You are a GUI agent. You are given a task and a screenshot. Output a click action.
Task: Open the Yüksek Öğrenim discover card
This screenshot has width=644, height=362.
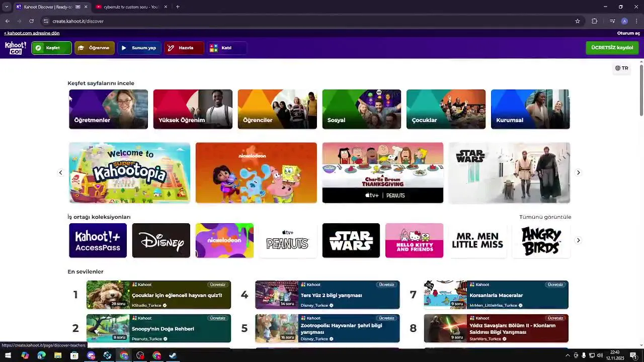(193, 109)
